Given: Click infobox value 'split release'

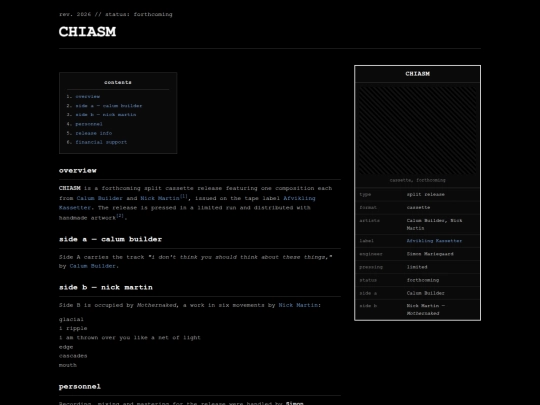Looking at the screenshot, I should coord(426,195).
